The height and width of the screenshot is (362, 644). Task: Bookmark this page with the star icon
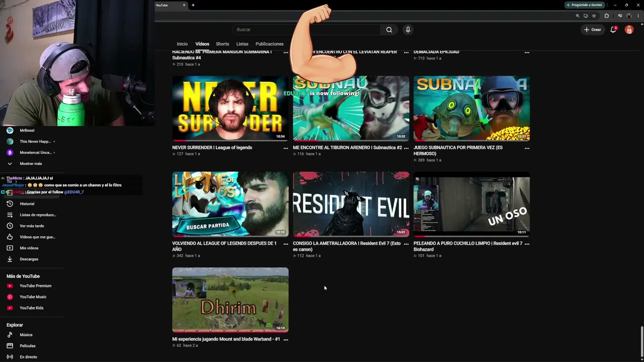click(594, 16)
